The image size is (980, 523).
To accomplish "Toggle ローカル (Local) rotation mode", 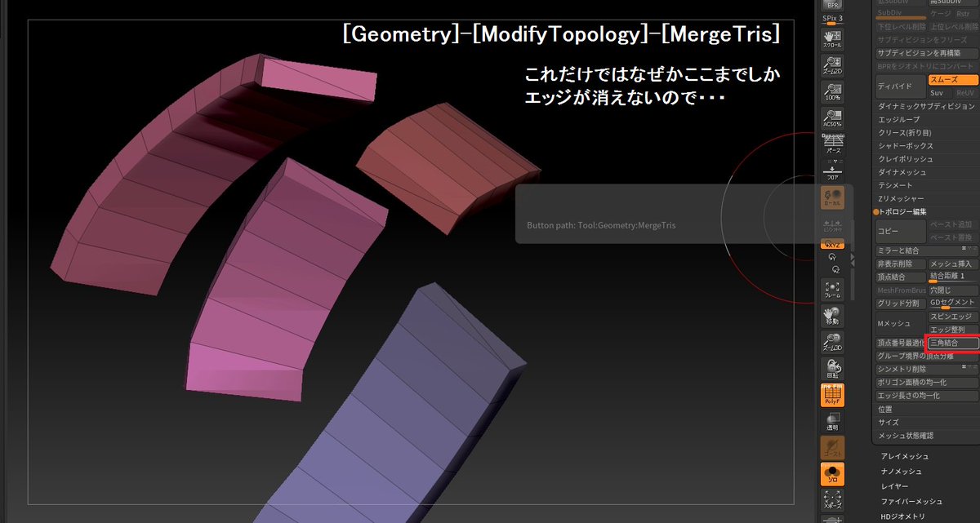I will click(833, 198).
